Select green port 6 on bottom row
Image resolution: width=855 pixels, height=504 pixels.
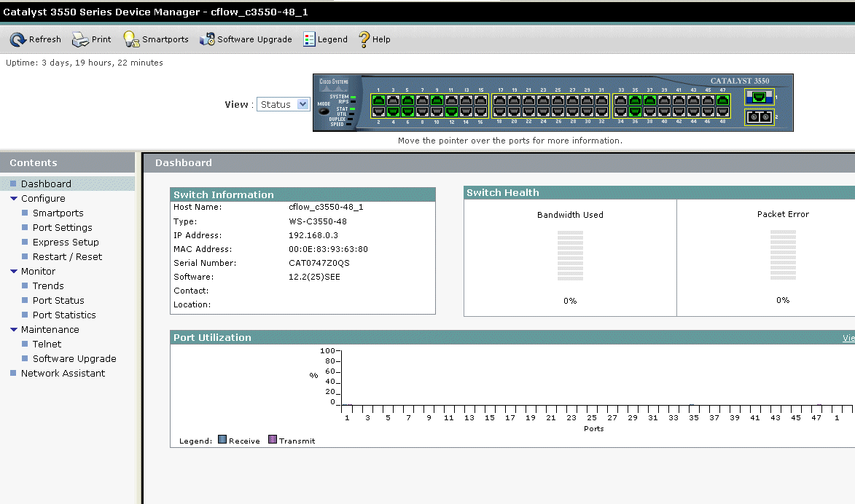407,111
